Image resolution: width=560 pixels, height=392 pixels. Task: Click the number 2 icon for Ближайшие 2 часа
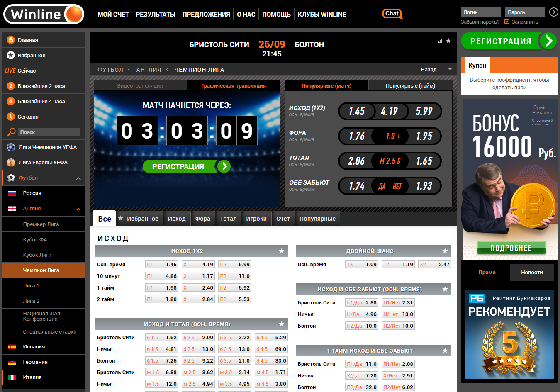point(11,86)
